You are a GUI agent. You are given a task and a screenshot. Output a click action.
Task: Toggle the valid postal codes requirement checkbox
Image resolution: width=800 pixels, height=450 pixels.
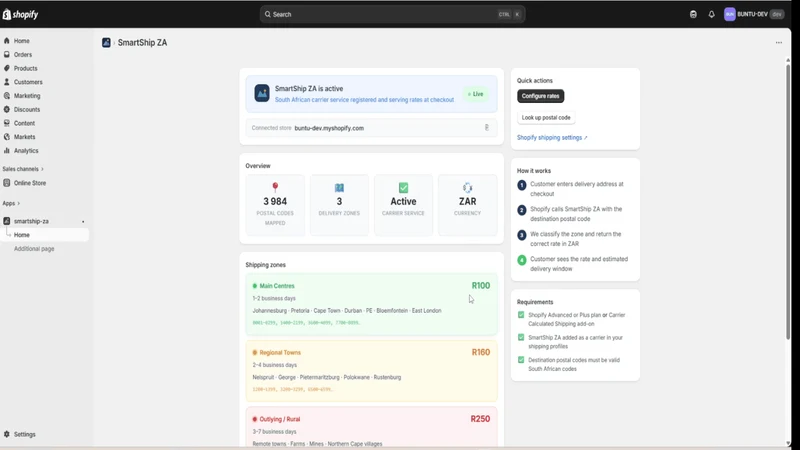(521, 360)
